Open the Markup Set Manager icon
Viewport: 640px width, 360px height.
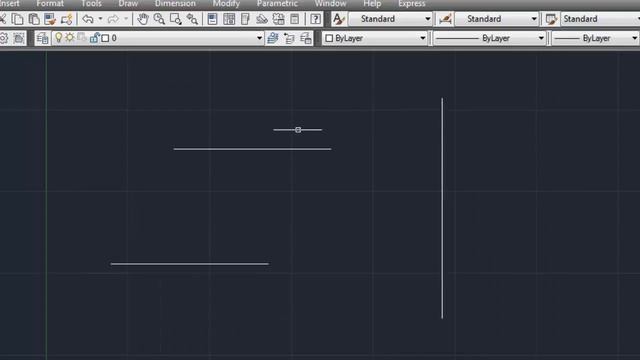click(278, 19)
